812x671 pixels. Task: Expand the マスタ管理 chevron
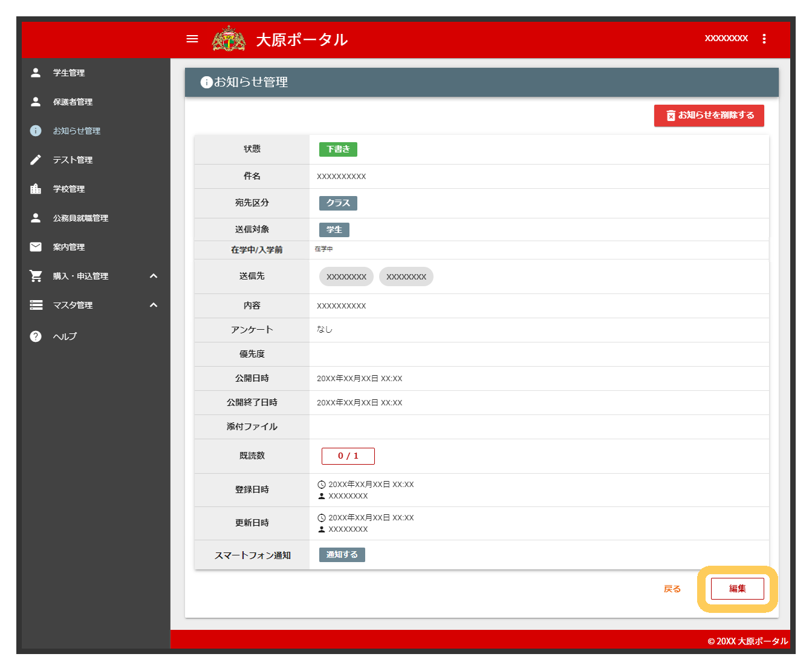pyautogui.click(x=154, y=305)
